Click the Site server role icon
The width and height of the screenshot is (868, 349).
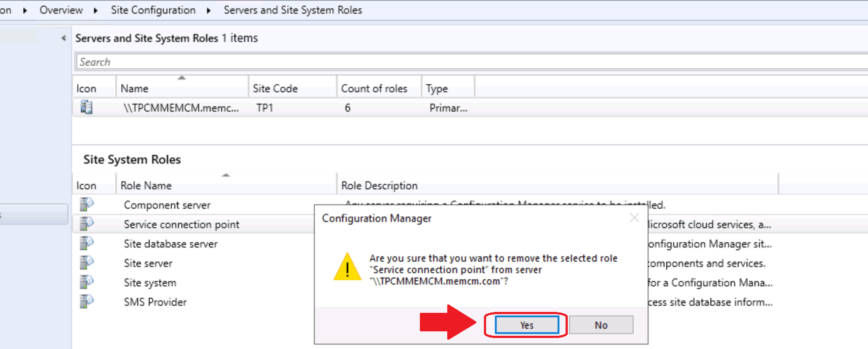point(87,263)
